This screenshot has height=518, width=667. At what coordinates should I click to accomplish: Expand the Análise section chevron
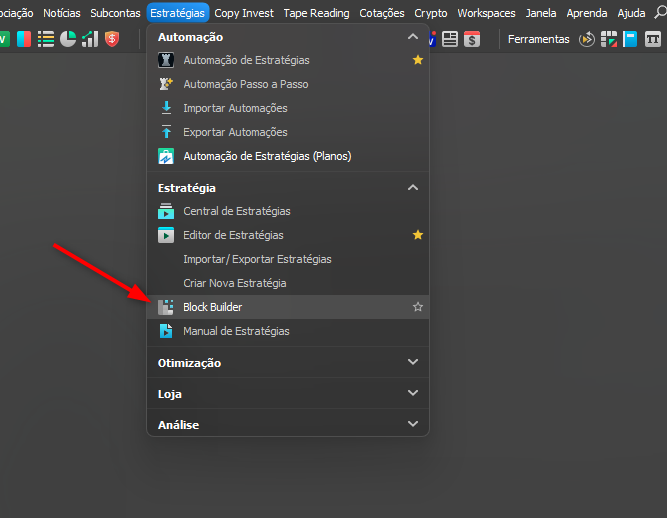(x=413, y=424)
